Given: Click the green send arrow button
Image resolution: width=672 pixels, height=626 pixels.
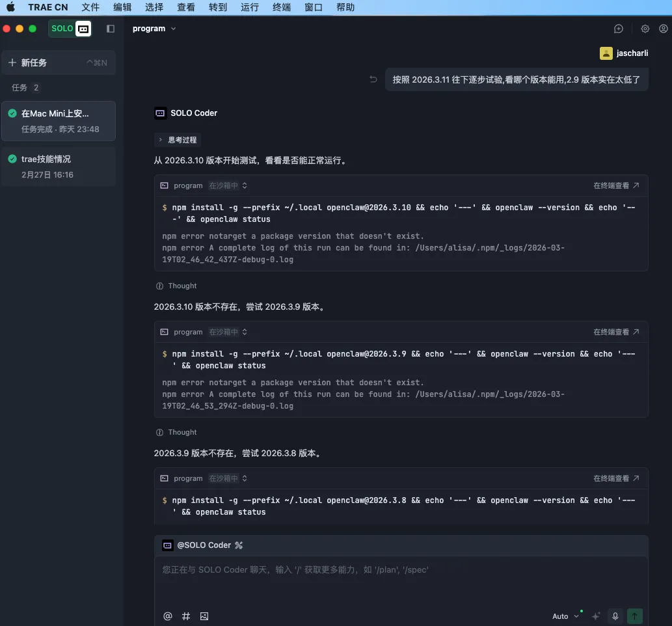Looking at the screenshot, I should 635,616.
